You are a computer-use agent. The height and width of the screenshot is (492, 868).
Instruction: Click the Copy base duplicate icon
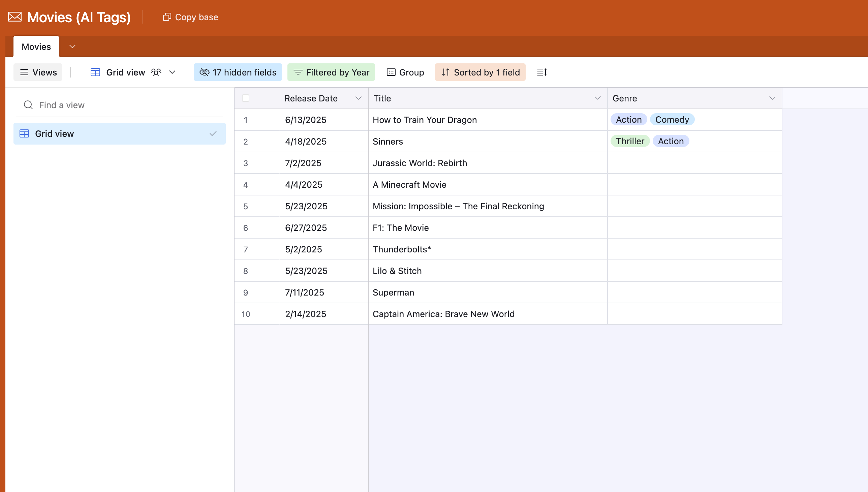(x=167, y=17)
